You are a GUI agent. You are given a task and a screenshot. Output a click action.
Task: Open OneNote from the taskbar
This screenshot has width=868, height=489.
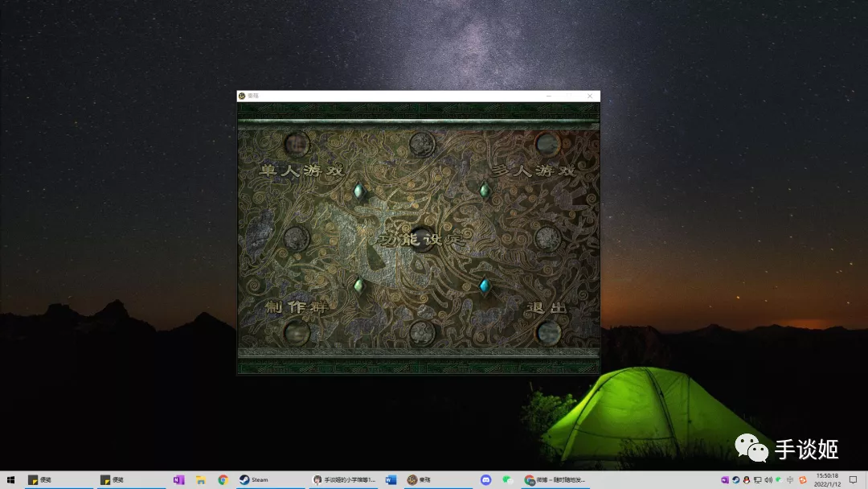coord(178,480)
